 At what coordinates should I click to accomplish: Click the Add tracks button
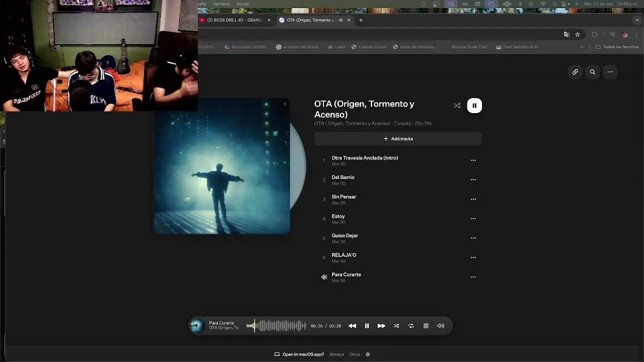click(398, 139)
